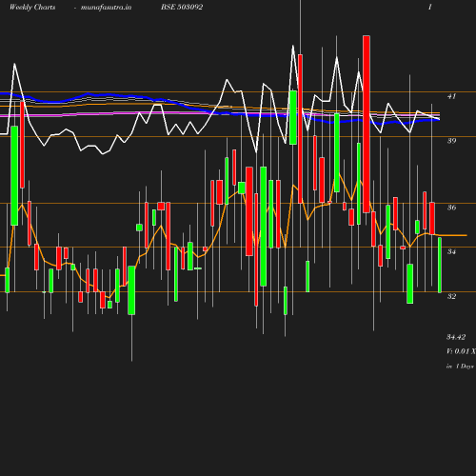Viewport: 476px width, 476px height.
Task: Click the 'BSE 503092' symbol label
Action: click(x=182, y=7)
